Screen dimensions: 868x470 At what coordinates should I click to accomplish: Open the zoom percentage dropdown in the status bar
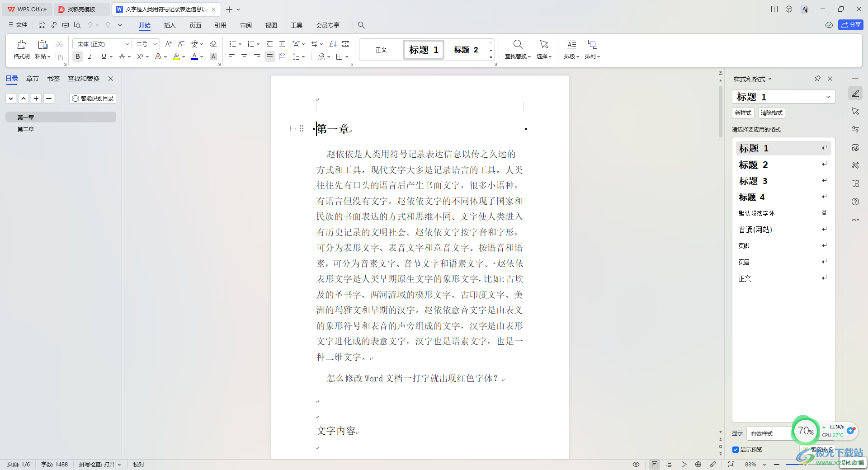tap(764, 465)
